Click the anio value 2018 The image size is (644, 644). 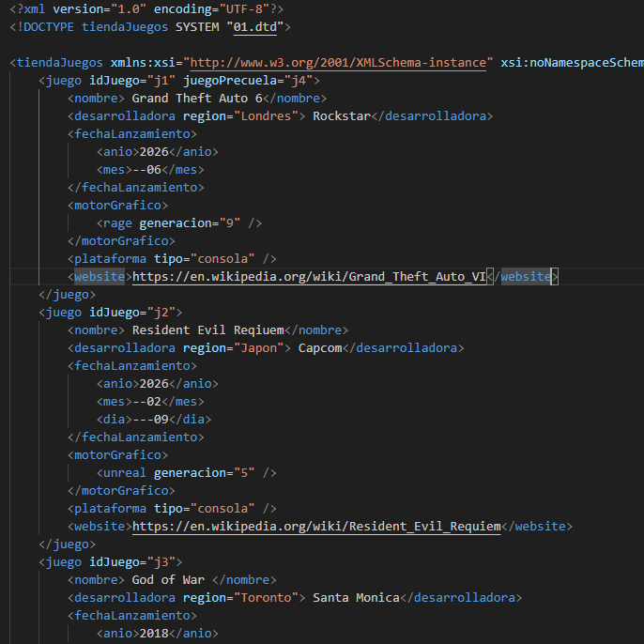[x=154, y=633]
